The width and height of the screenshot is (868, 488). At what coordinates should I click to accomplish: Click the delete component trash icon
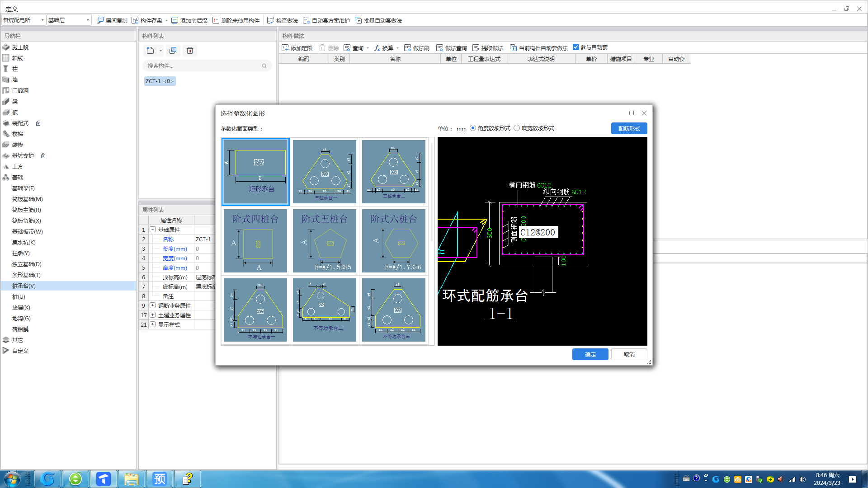(190, 51)
